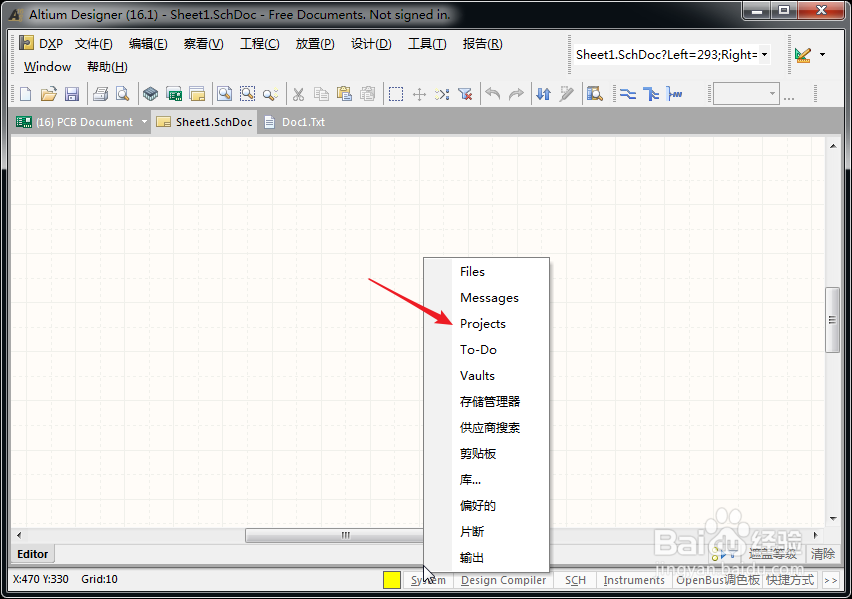Open the 编辑(E) menu
Viewport: 852px width, 599px height.
pyautogui.click(x=148, y=43)
